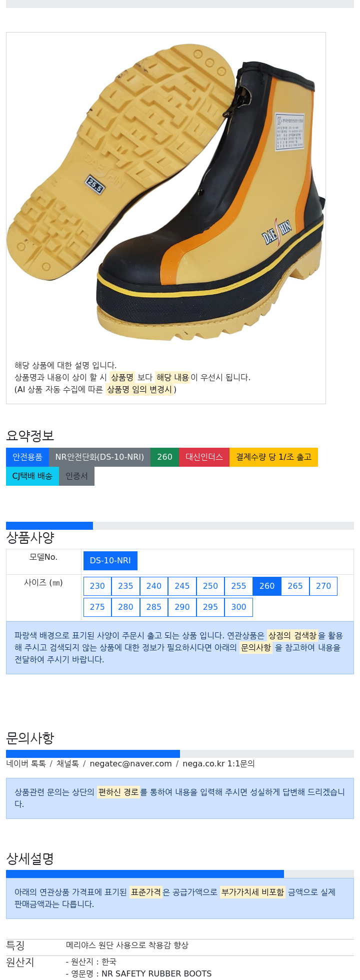Click the CJ택배 배송 badge

click(32, 476)
